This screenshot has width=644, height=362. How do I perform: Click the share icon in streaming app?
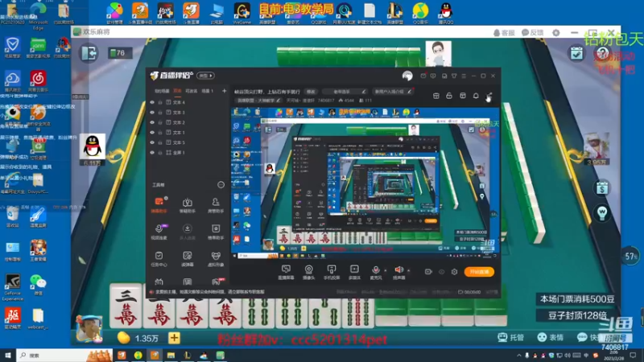[x=489, y=96]
